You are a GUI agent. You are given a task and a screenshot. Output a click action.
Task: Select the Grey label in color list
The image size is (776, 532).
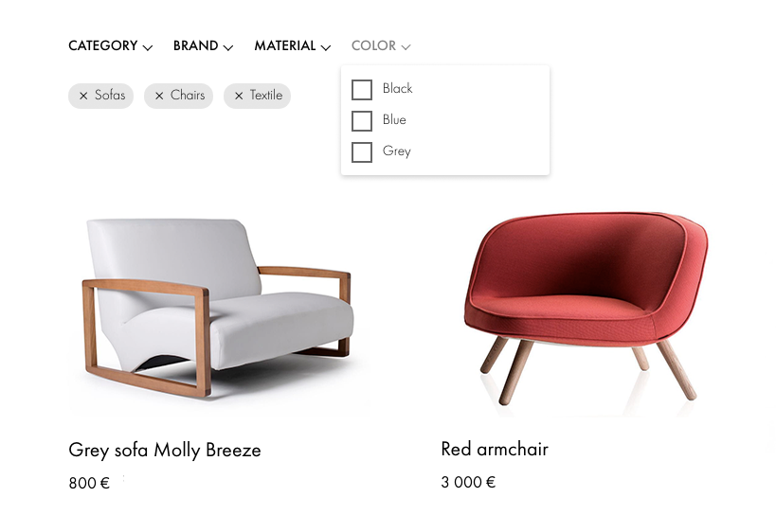(x=397, y=151)
